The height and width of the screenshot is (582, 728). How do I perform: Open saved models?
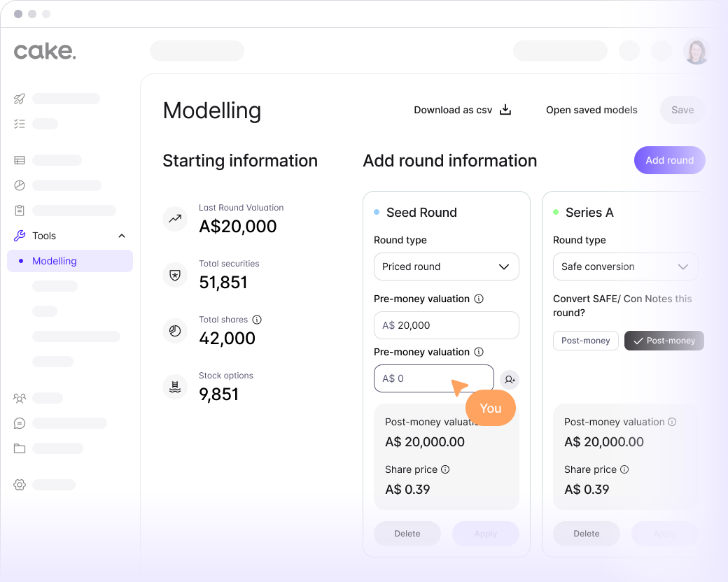[591, 110]
